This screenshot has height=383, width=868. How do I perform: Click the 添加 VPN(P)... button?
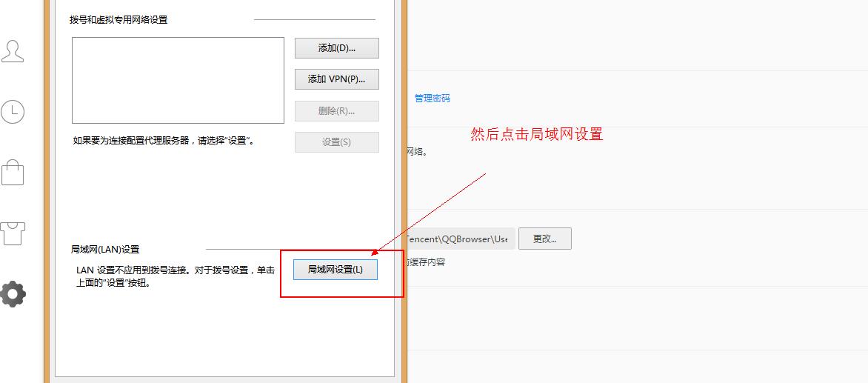pos(336,79)
